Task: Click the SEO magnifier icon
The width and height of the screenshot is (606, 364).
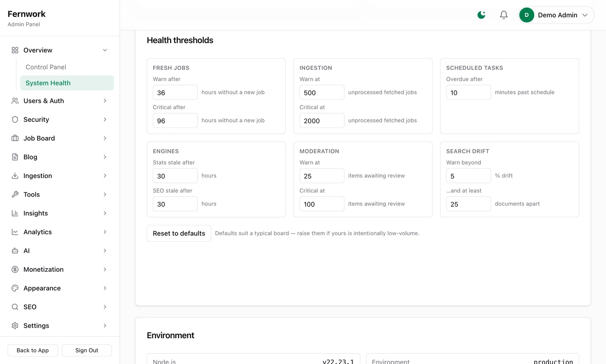Action: (15, 307)
